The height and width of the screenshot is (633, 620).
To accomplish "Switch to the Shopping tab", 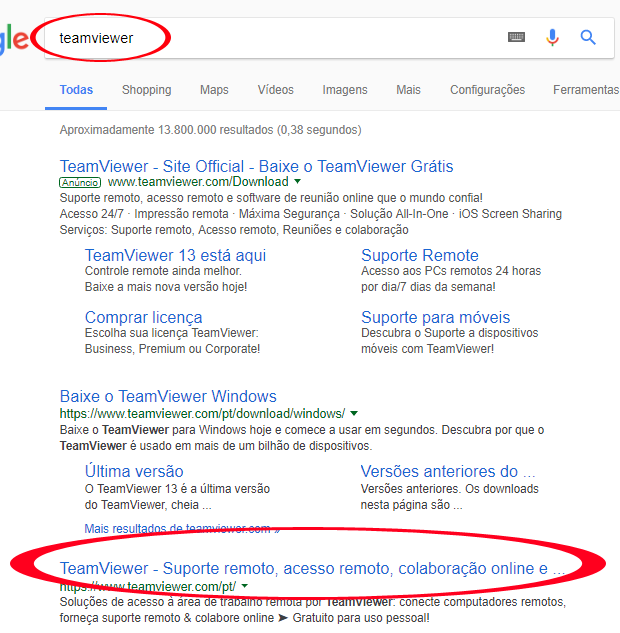I will (146, 90).
